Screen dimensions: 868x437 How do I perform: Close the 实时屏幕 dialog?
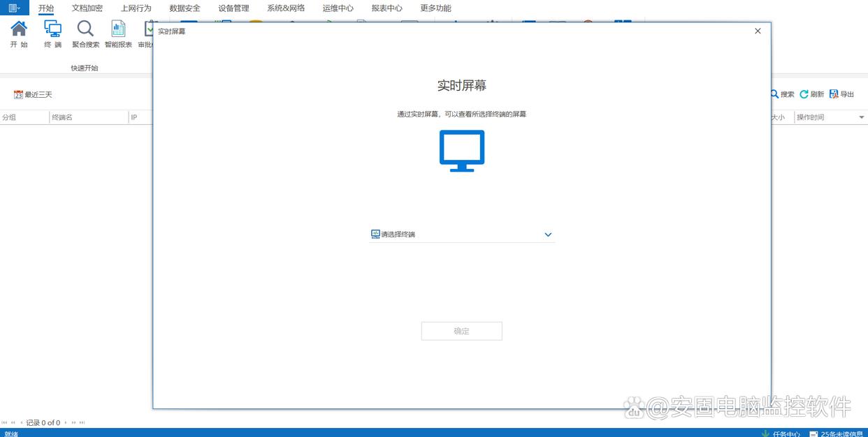click(x=758, y=31)
